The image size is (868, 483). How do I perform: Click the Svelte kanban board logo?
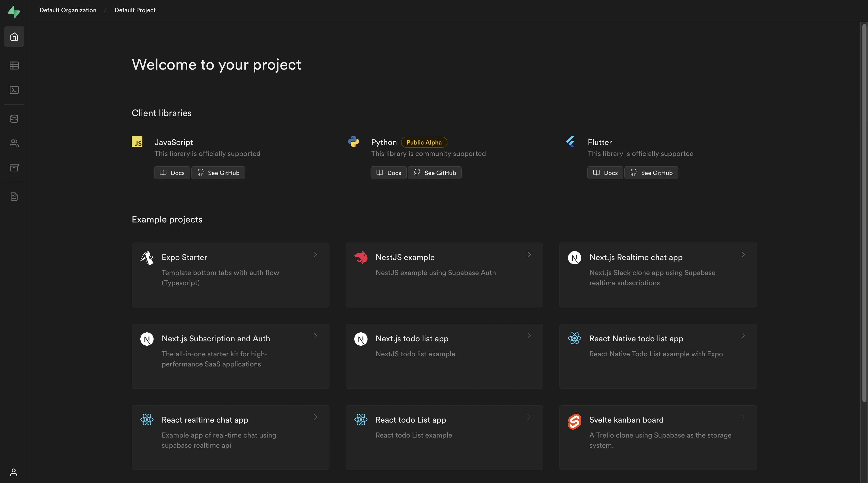coord(575,422)
